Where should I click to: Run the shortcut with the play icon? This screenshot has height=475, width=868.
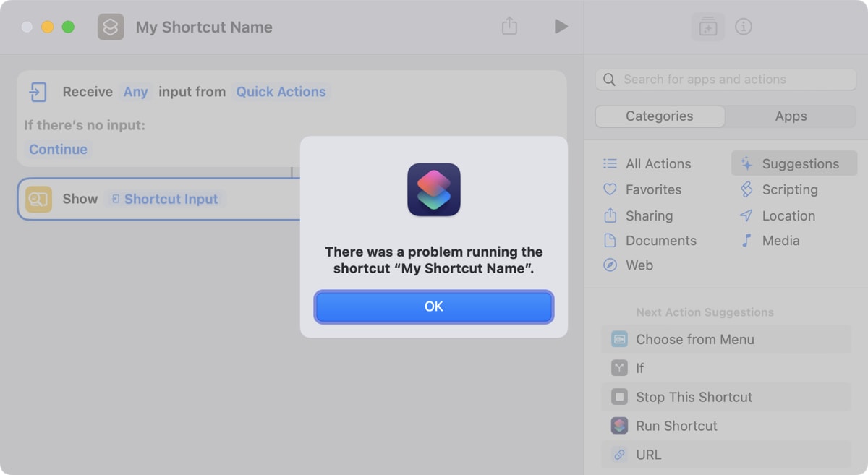(x=561, y=26)
